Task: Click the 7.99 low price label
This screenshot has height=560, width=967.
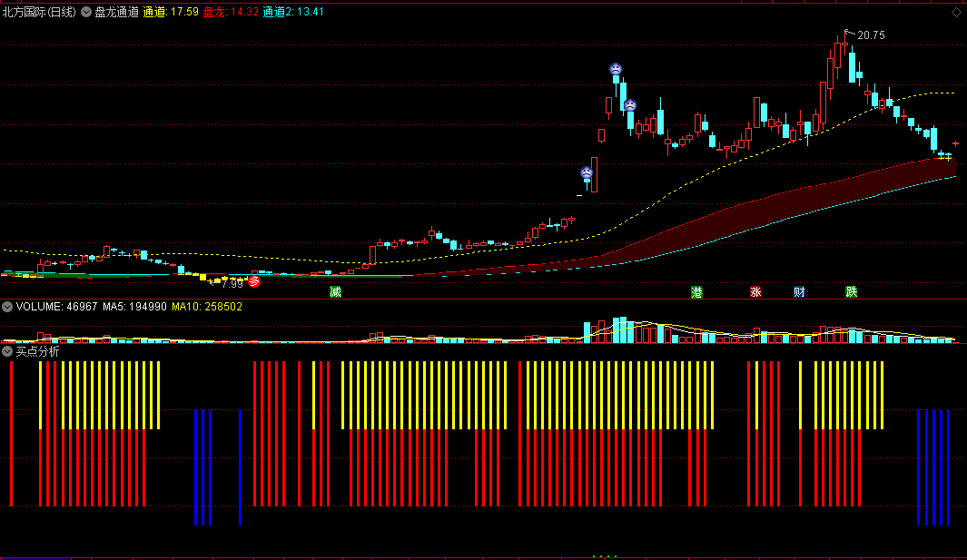Action: coord(232,284)
